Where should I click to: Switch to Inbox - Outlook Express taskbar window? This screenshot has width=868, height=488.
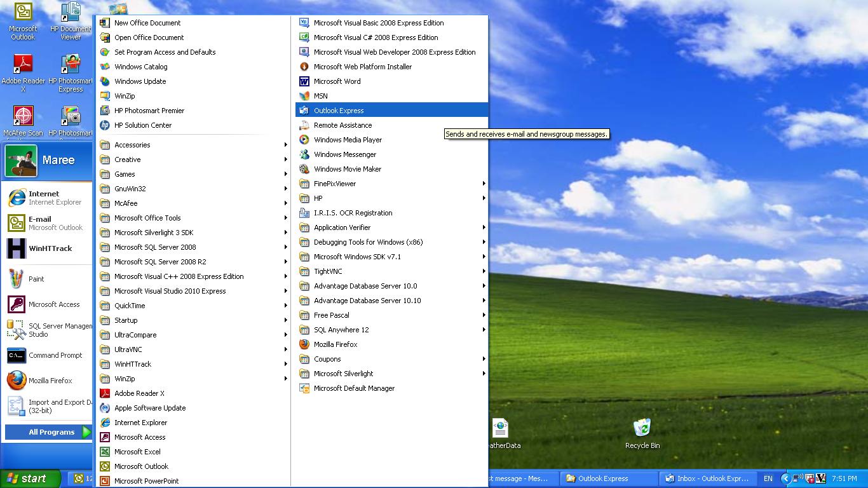(705, 478)
